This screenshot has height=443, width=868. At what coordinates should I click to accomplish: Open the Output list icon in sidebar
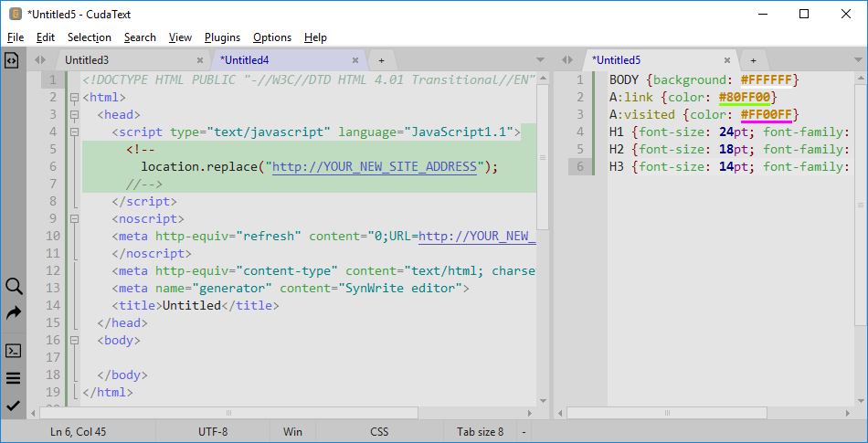click(x=14, y=378)
